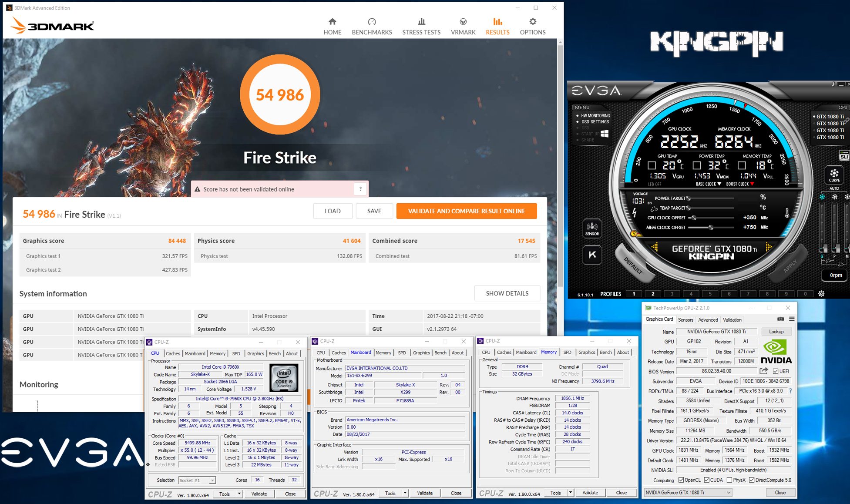Screen dimensions: 850x504
Task: Click VALIDATE AND COMPARE RESULT ONLINE
Action: click(x=467, y=211)
